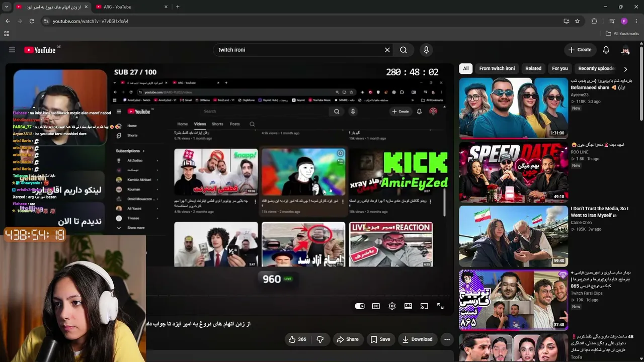Show more filter chips with the arrow
644x362 pixels.
click(x=625, y=69)
